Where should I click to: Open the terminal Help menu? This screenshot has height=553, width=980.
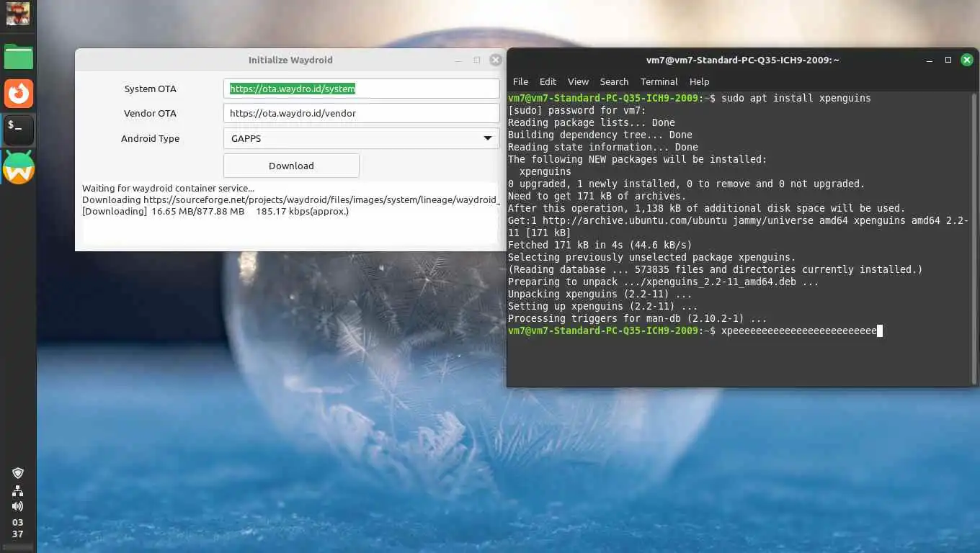pyautogui.click(x=699, y=81)
